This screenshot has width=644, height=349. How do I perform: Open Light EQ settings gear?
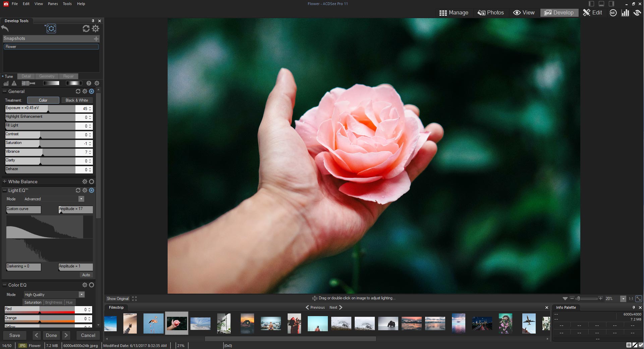click(85, 190)
